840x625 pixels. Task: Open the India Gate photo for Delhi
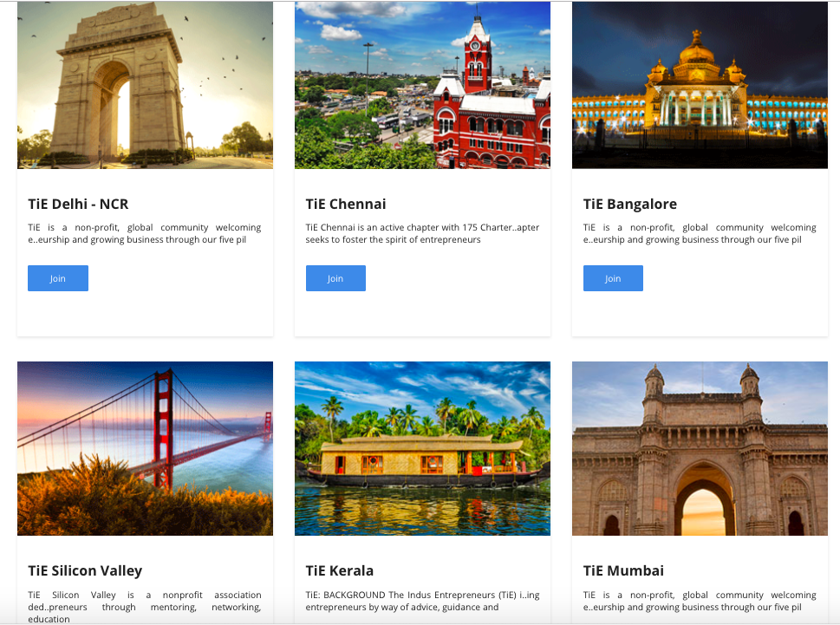145,85
